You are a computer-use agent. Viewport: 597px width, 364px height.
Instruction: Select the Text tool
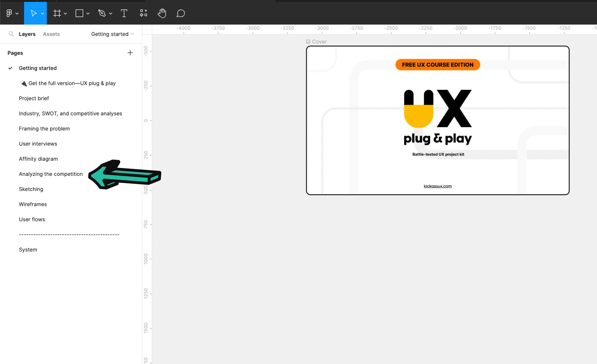click(x=124, y=13)
